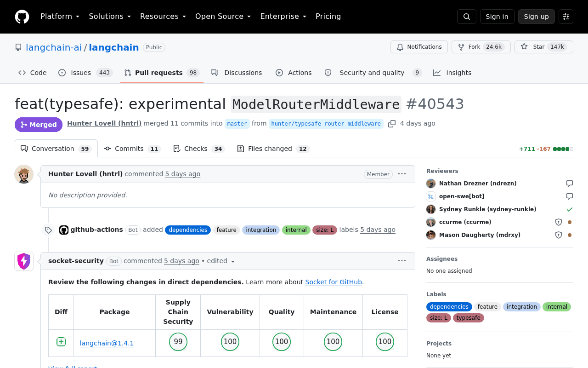Open the edited history dropdown
This screenshot has height=368, width=588.
click(221, 261)
